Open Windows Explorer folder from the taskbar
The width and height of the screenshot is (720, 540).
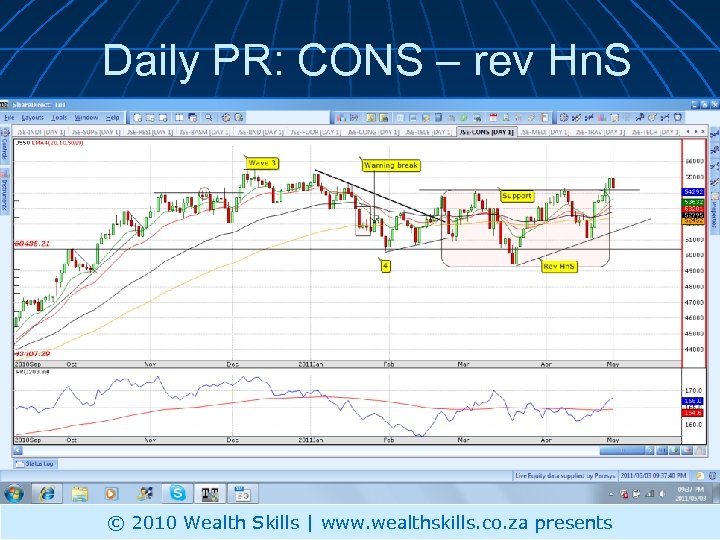[79, 494]
